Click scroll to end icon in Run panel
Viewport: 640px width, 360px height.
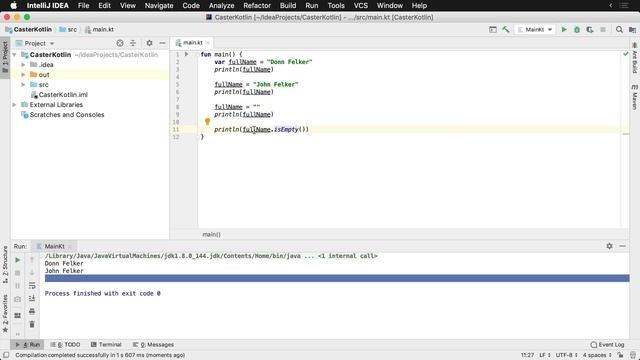click(x=32, y=298)
